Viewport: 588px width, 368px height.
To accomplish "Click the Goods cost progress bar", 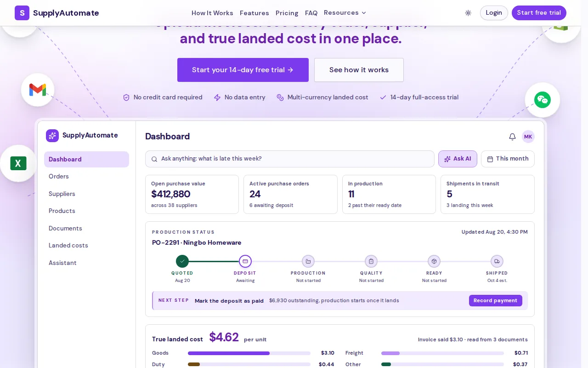I will [249, 353].
